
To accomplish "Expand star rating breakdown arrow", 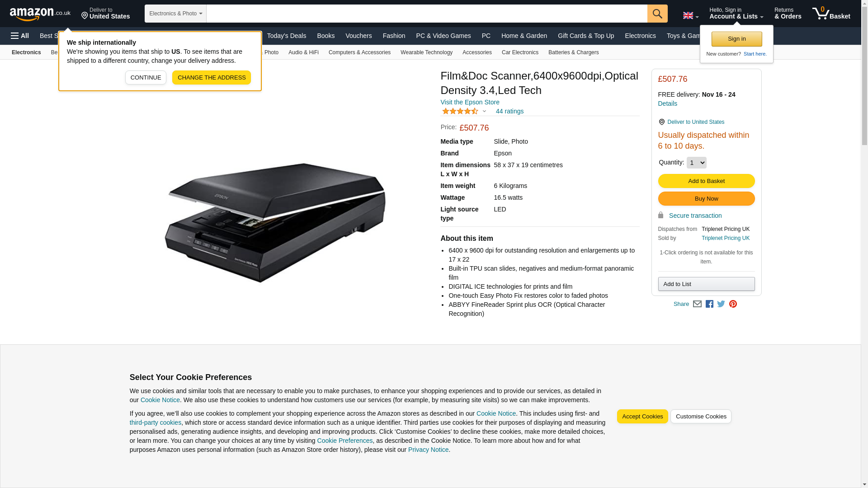I will pos(484,111).
